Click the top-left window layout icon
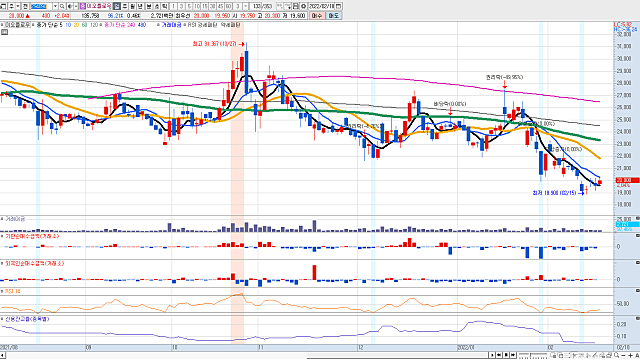The height and width of the screenshot is (360, 640). click(2, 7)
